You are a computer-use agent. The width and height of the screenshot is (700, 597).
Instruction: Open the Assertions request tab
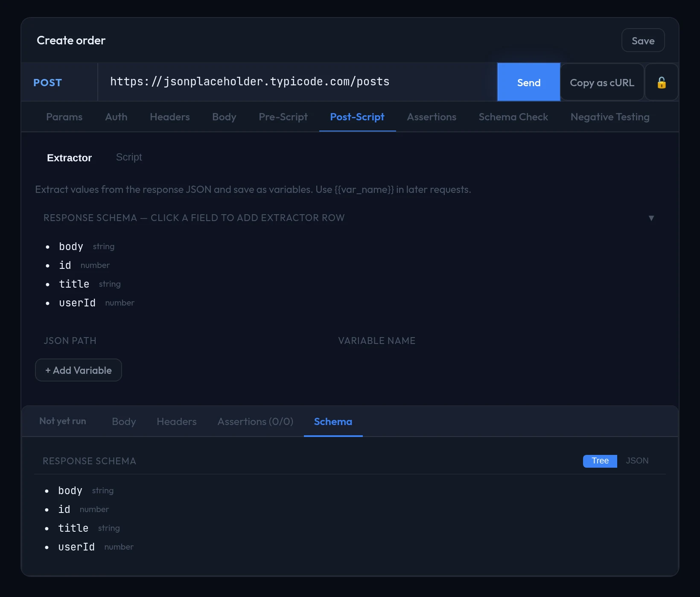pos(432,117)
